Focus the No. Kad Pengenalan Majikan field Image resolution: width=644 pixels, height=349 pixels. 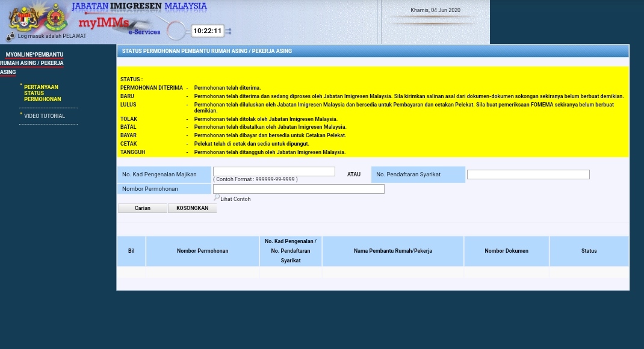[274, 171]
